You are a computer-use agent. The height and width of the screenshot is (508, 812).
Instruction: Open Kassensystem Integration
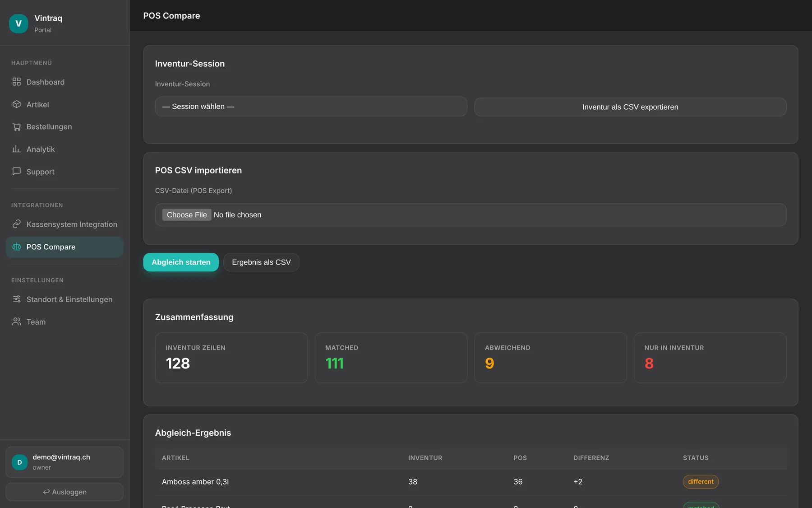pyautogui.click(x=65, y=224)
